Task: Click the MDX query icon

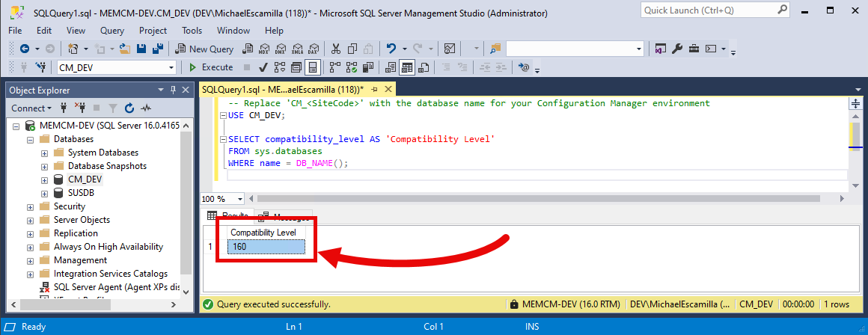Action: click(x=263, y=49)
